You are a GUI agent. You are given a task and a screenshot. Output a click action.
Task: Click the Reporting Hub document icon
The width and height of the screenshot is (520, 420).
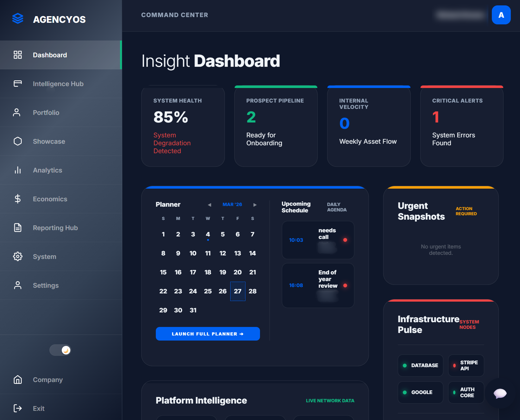pyautogui.click(x=18, y=228)
